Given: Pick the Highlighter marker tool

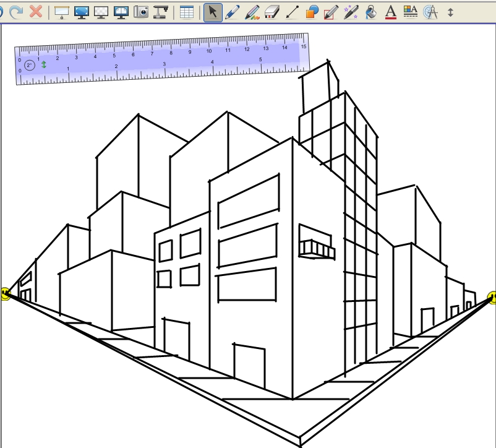Looking at the screenshot, I should [x=252, y=11].
